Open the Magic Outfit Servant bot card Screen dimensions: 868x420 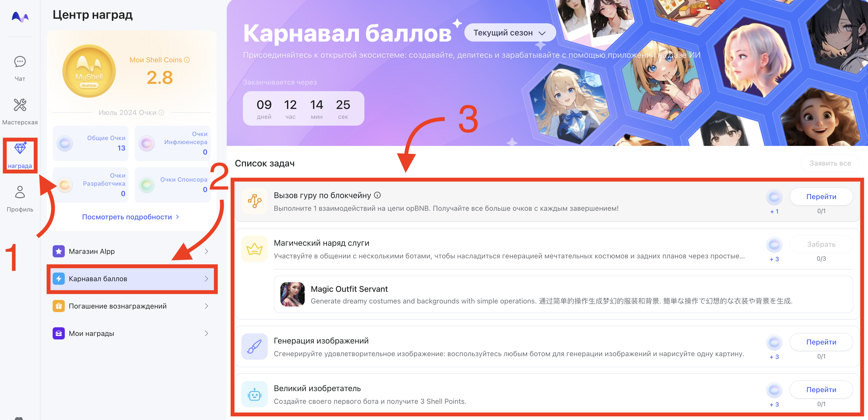(x=563, y=294)
